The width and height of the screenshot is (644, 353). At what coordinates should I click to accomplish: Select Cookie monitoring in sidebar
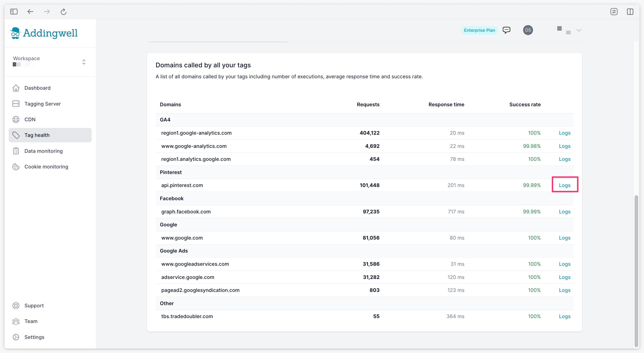pyautogui.click(x=47, y=166)
